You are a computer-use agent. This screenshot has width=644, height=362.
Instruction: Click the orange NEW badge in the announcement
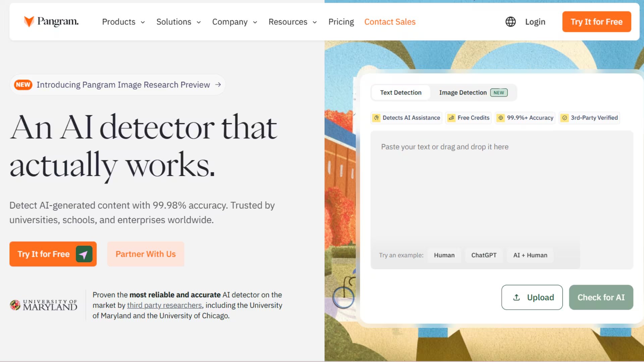[x=23, y=84]
